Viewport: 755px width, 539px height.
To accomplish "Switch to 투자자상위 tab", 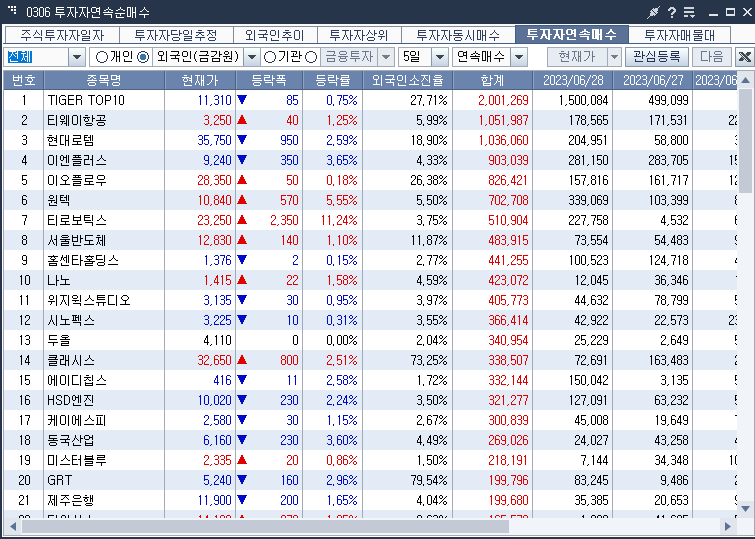I will [359, 35].
